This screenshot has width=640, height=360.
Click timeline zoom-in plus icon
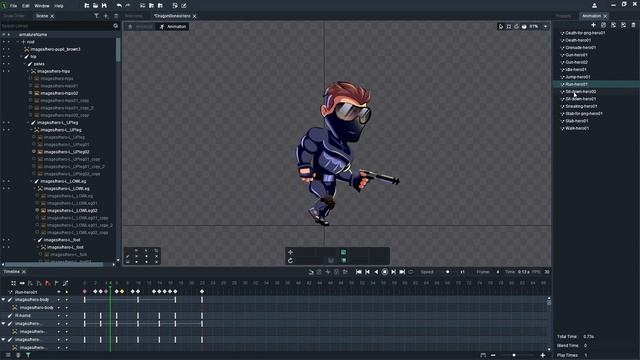pyautogui.click(x=543, y=355)
